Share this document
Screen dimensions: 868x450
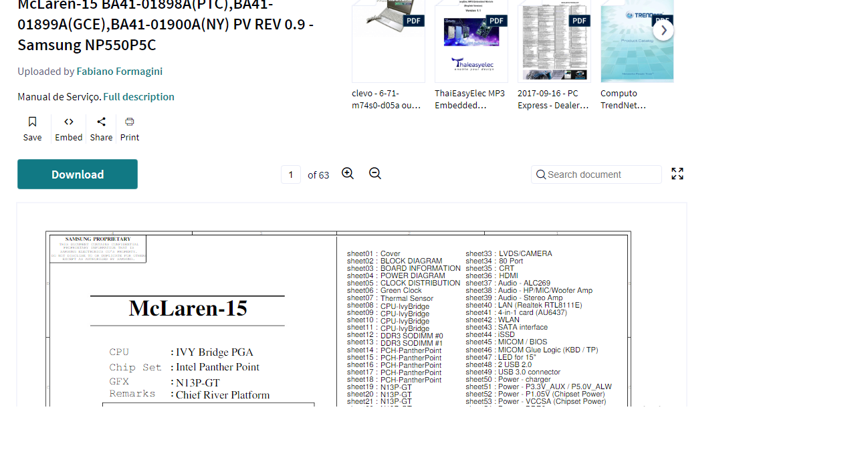(101, 129)
